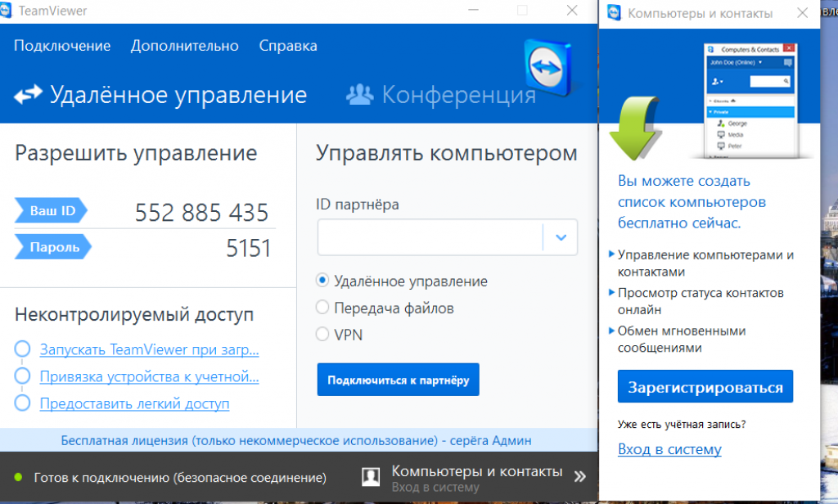Image resolution: width=838 pixels, height=504 pixels.
Task: Click inside the ID партнёра input field
Action: 430,236
